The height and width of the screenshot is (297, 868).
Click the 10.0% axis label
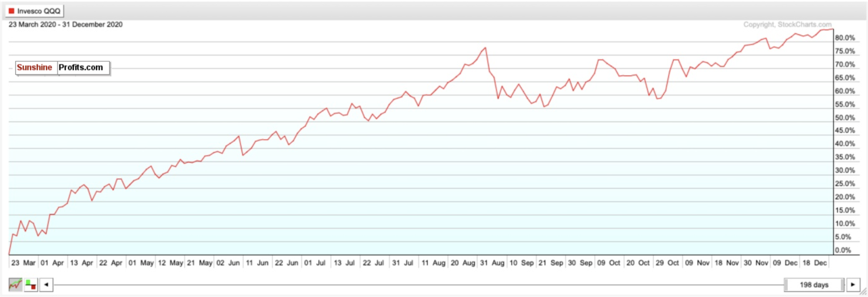point(845,224)
